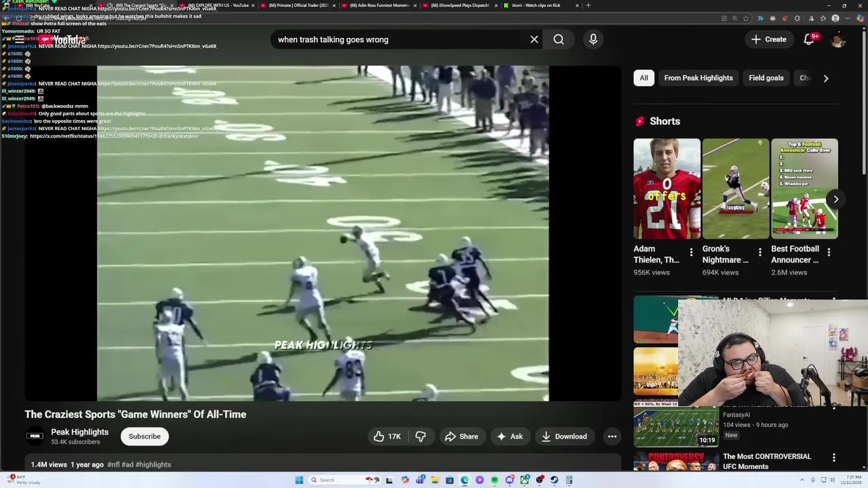Subscribe to Peak Highlights
Image resolution: width=868 pixels, height=488 pixels.
coord(144,436)
